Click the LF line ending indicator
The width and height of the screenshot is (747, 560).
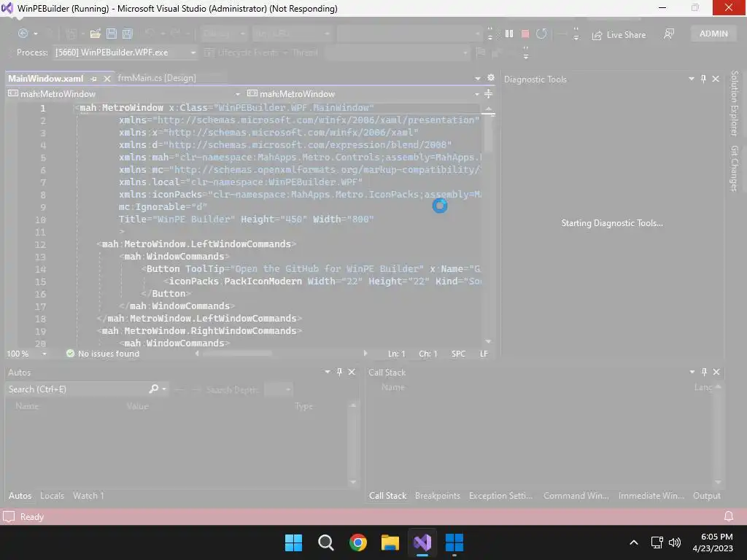484,354
